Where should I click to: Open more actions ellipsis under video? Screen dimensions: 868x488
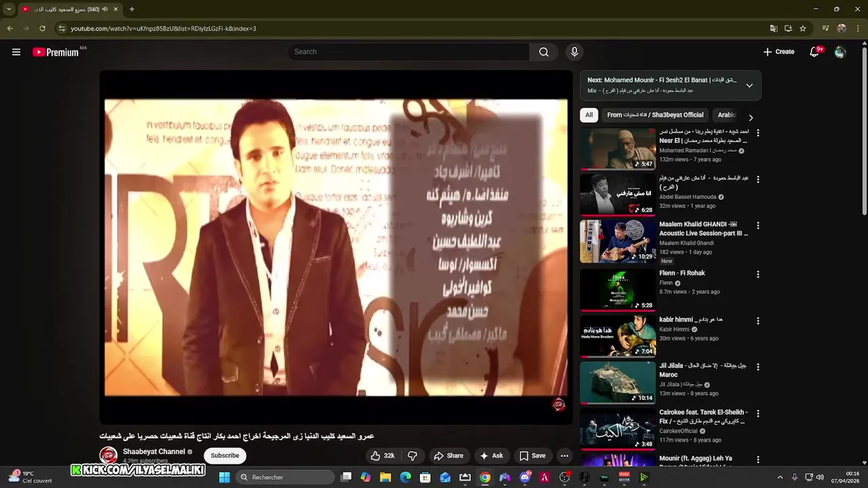pyautogui.click(x=564, y=455)
